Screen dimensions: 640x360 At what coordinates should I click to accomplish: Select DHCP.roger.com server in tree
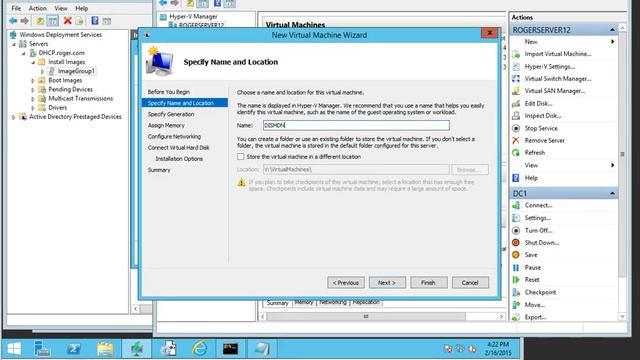(62, 53)
